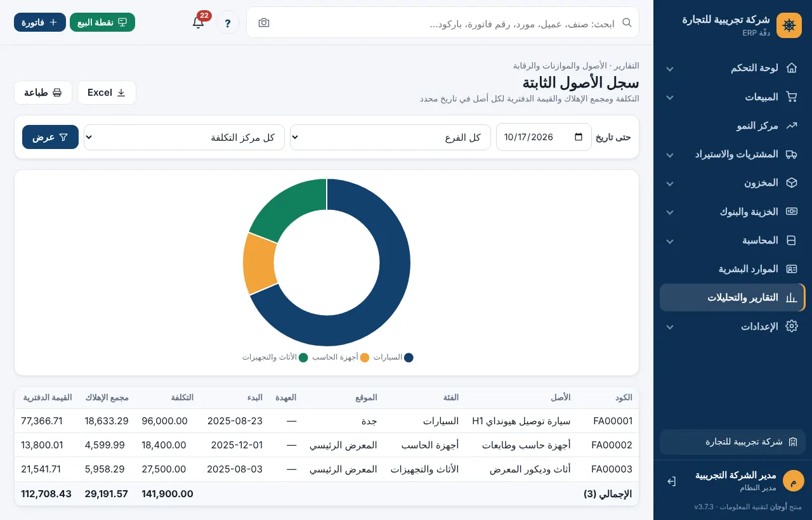Expand the الخزينة والبنوك chevron
Screen dimensions: 812x520
pyautogui.click(x=669, y=212)
